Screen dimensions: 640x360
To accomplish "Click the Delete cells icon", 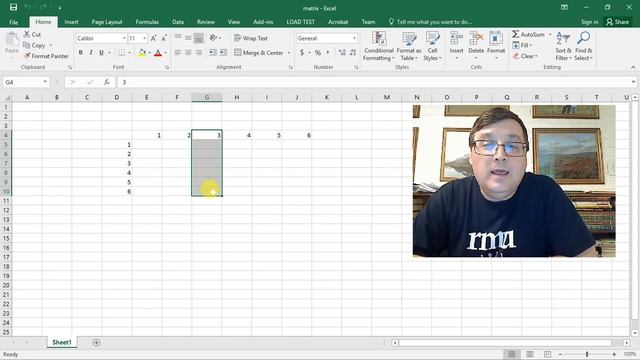I will [476, 39].
